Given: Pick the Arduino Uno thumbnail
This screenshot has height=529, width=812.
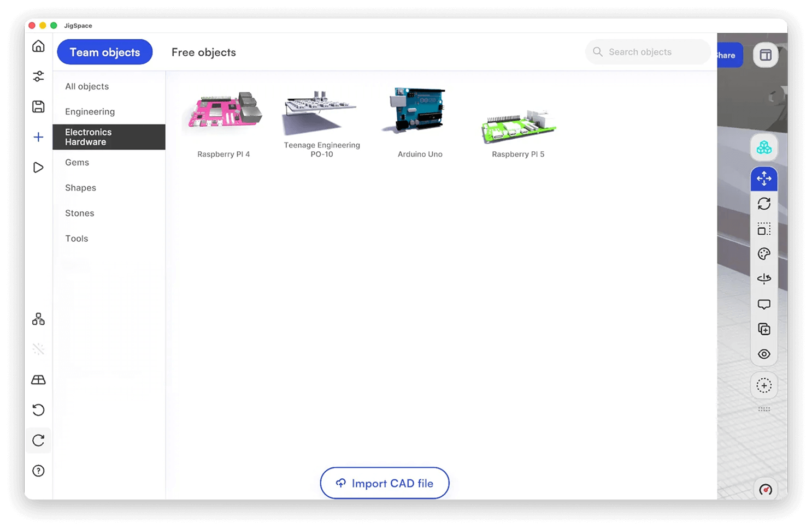Looking at the screenshot, I should click(x=419, y=109).
